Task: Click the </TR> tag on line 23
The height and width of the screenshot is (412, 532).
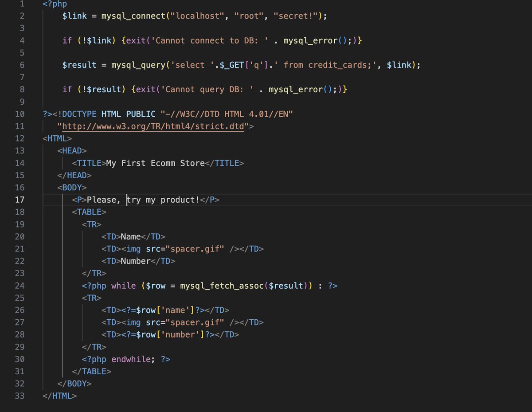Action: 94,273
